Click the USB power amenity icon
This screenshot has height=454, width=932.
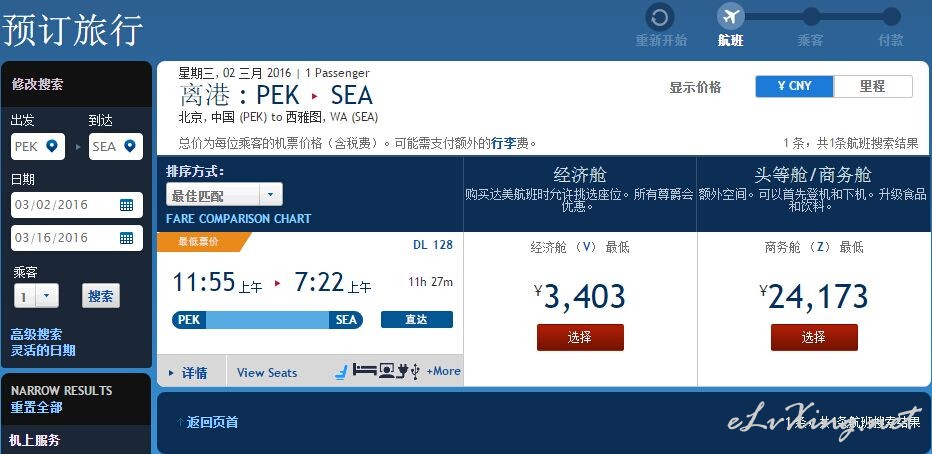click(415, 371)
